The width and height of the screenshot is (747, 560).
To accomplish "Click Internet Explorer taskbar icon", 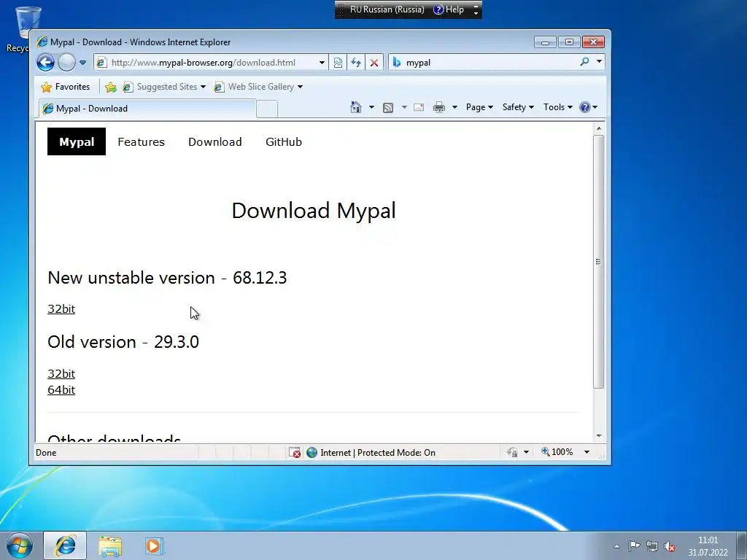I will tap(65, 545).
